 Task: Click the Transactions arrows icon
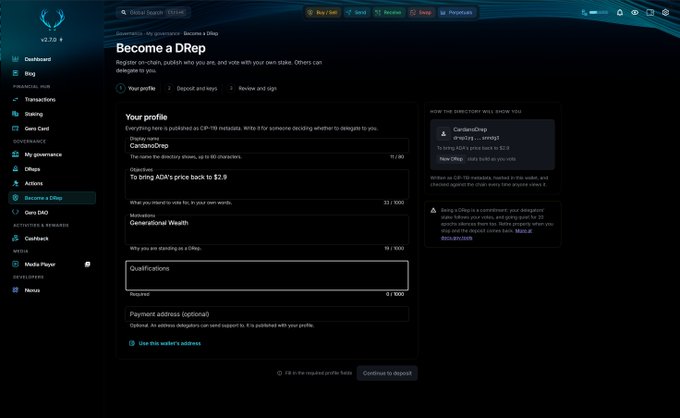(16, 99)
